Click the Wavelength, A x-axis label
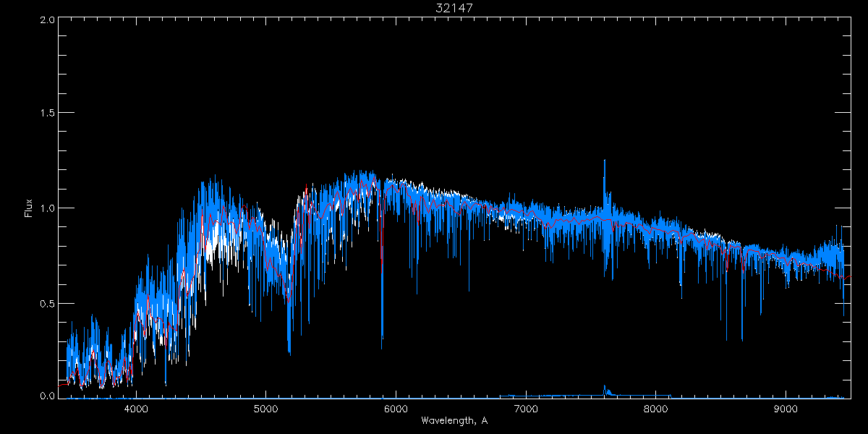Image resolution: width=868 pixels, height=434 pixels. click(x=454, y=421)
